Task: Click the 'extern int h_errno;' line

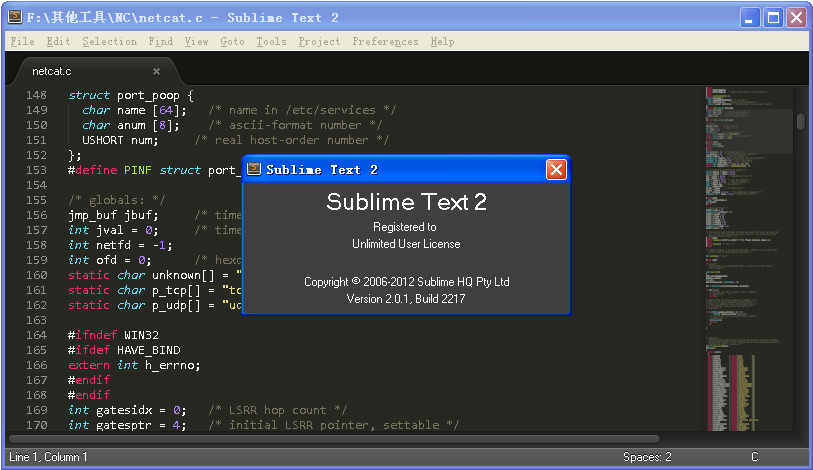Action: (134, 365)
